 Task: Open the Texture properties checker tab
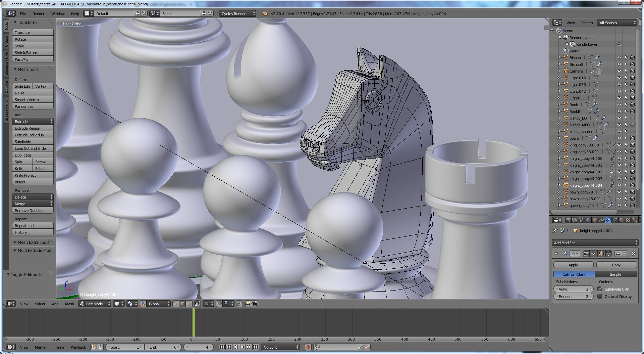click(628, 220)
